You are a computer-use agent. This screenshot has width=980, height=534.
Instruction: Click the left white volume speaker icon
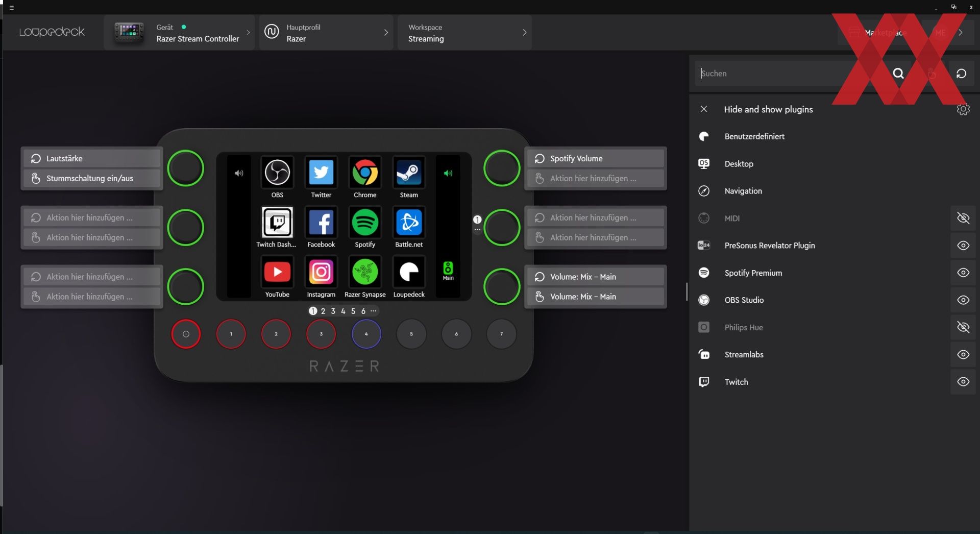(239, 173)
